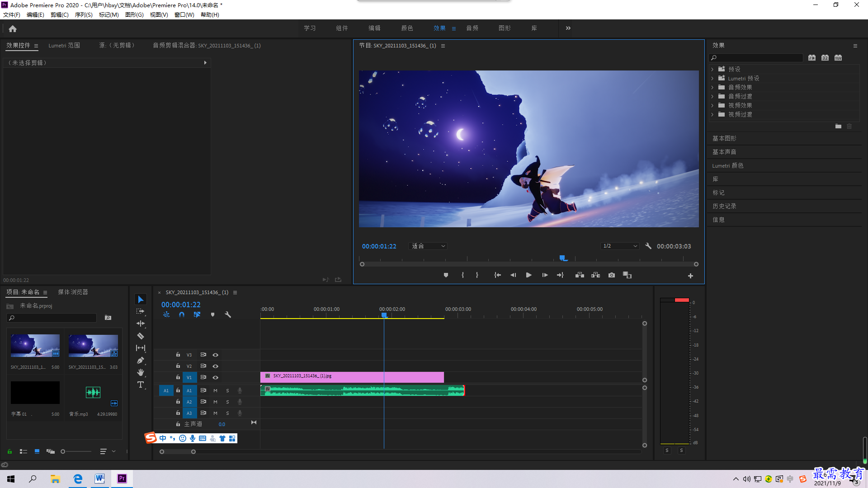Open timeline display settings wrench

(228, 314)
